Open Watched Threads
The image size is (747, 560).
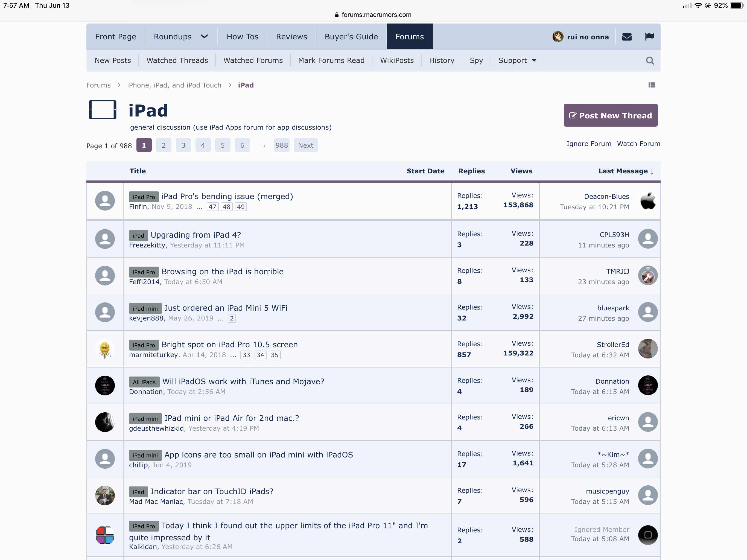click(177, 60)
